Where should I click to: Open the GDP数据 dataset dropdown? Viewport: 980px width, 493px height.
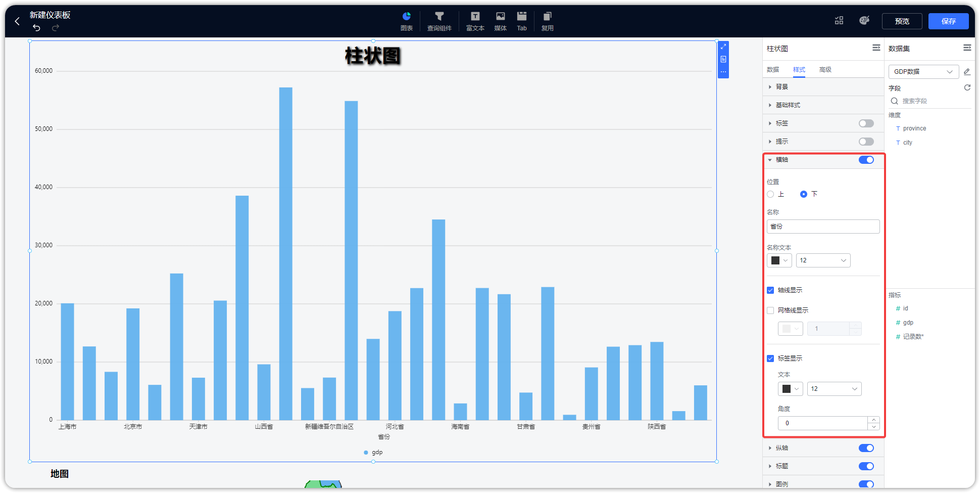(x=923, y=72)
